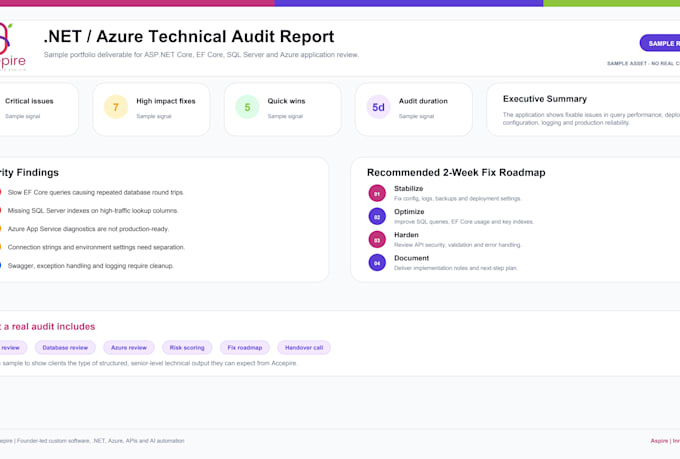Click the 01 Stabilize step circle
The image size is (680, 459).
click(x=377, y=193)
